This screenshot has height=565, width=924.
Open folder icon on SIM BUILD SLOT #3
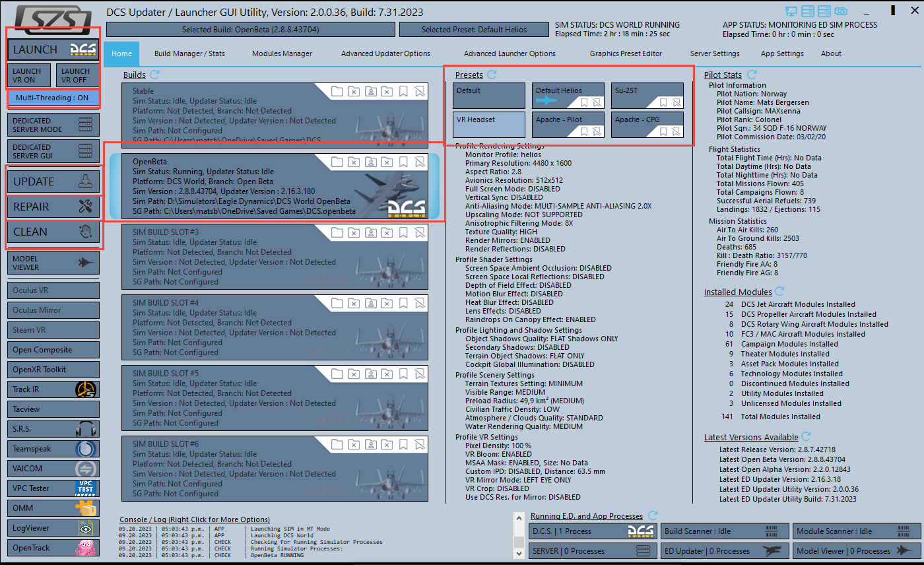tap(337, 232)
